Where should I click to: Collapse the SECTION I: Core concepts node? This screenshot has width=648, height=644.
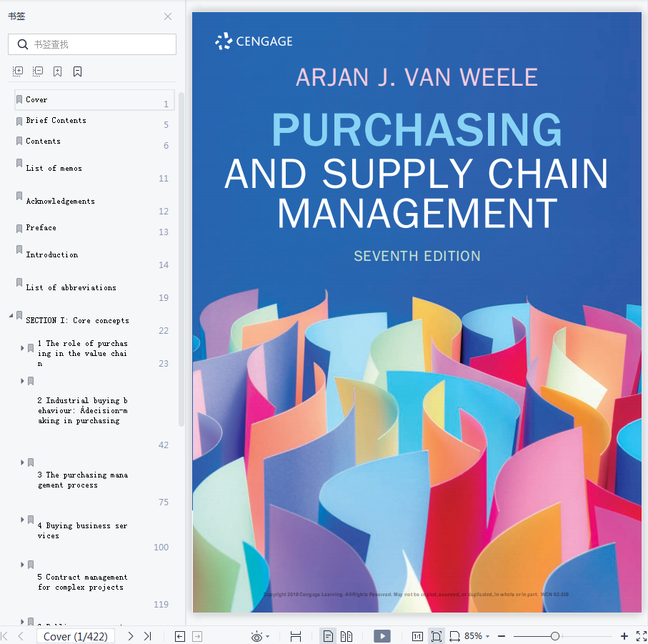[11, 316]
